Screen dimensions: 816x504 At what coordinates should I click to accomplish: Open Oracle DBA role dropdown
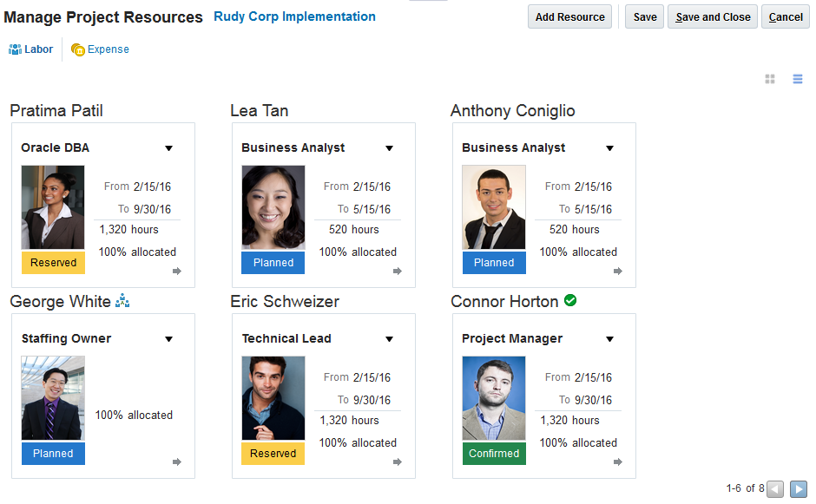tap(168, 148)
